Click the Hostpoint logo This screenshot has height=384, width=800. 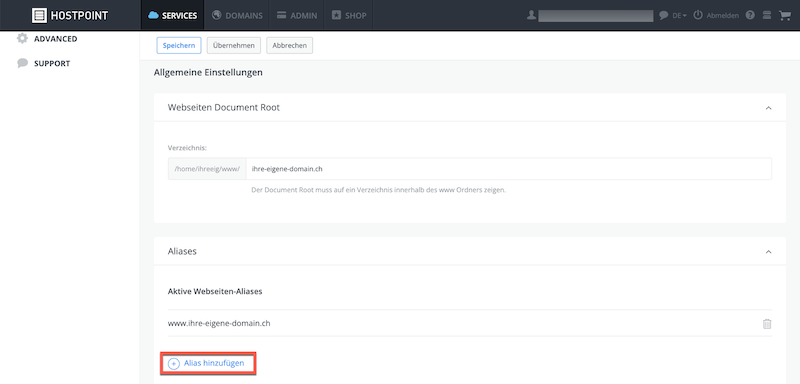click(x=70, y=15)
